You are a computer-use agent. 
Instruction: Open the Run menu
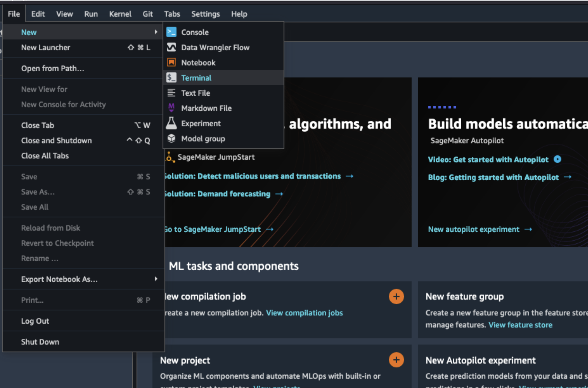(x=91, y=14)
